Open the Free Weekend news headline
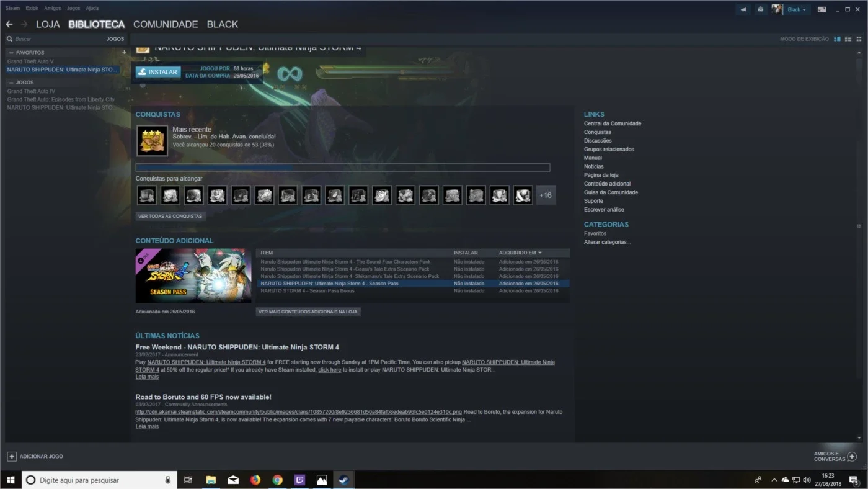868x489 pixels. [x=237, y=347]
